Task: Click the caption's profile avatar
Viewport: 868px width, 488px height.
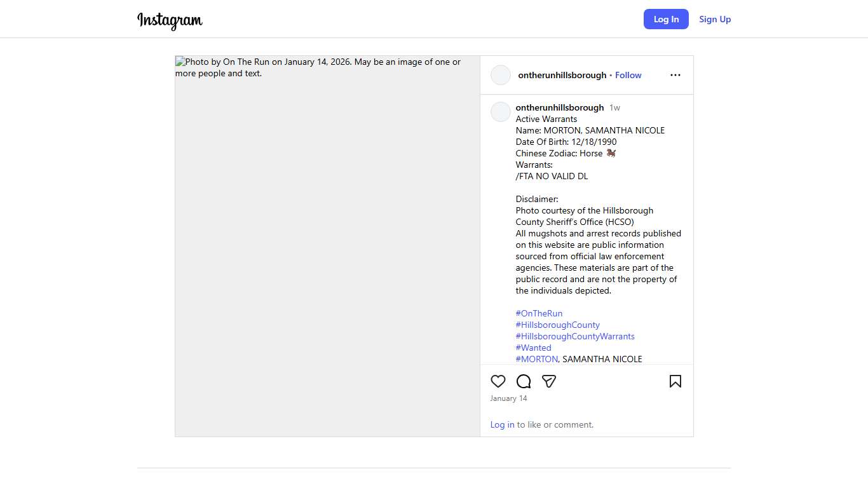Action: point(501,112)
